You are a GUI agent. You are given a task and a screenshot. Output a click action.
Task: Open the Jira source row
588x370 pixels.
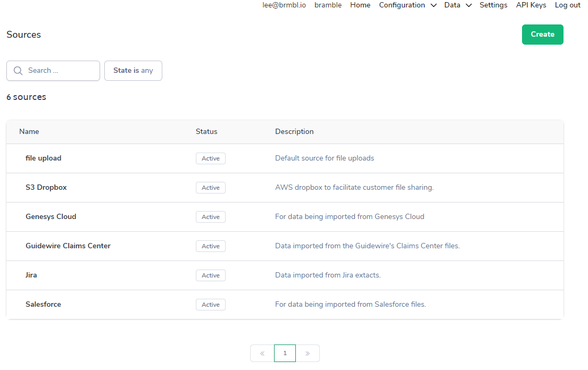[31, 275]
